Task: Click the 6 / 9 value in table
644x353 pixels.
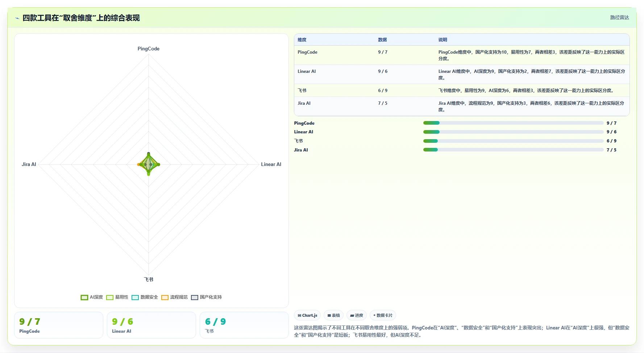Action: [x=383, y=91]
